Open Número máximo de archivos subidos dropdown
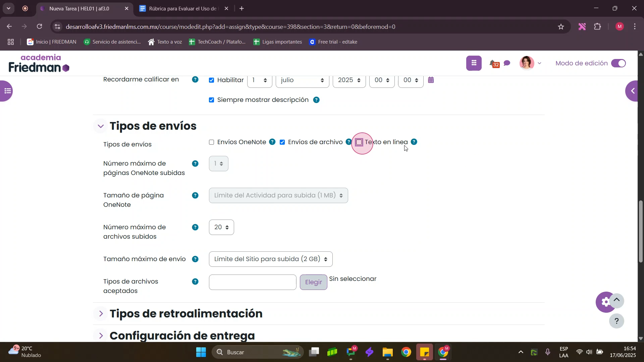Screen dimensions: 644x362 221,228
